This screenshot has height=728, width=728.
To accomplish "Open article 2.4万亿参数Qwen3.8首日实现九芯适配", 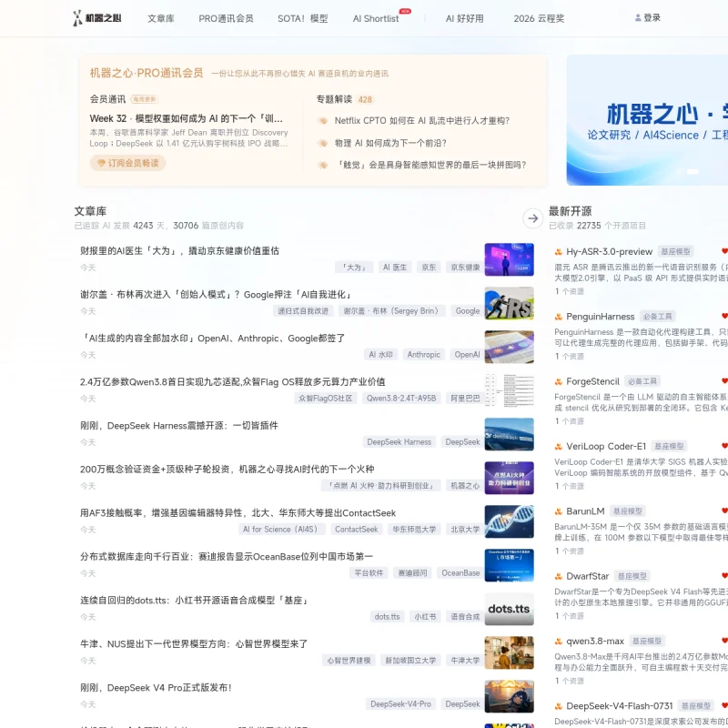I will 233,381.
